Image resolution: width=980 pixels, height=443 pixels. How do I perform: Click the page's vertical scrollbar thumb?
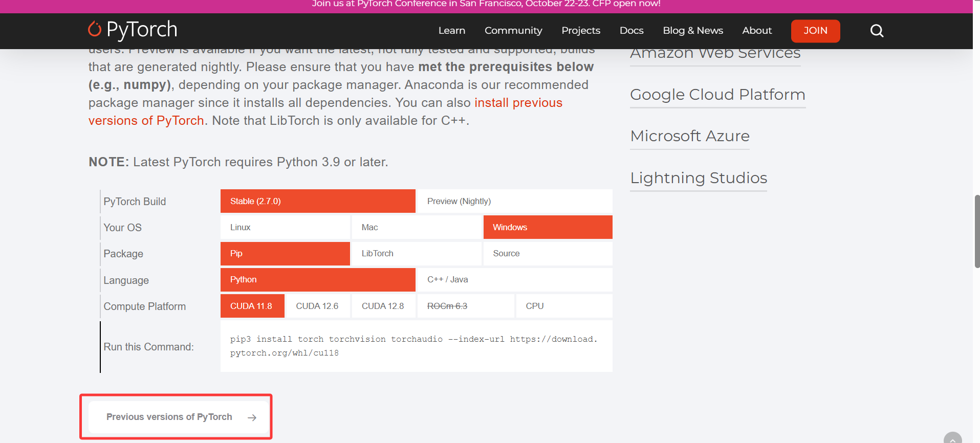(976, 231)
